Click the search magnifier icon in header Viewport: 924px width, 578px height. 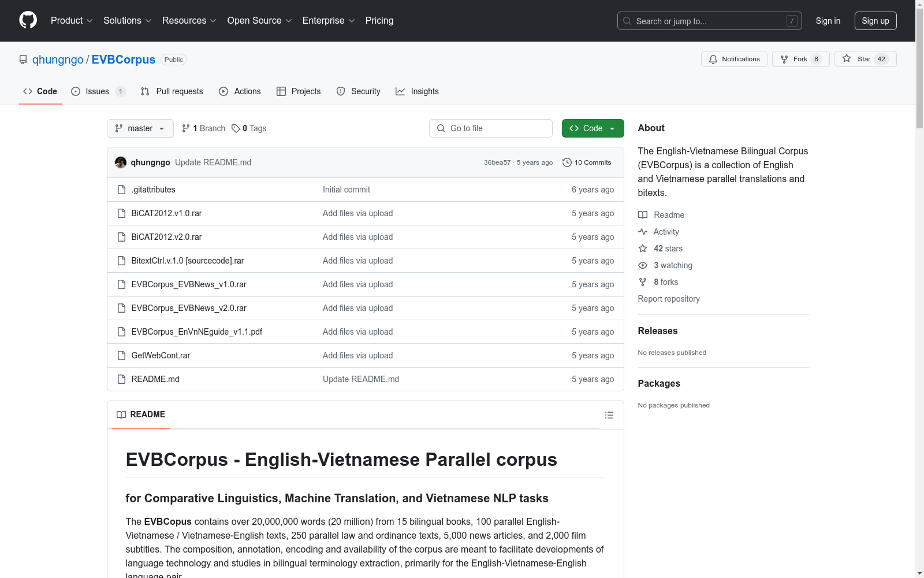[627, 21]
